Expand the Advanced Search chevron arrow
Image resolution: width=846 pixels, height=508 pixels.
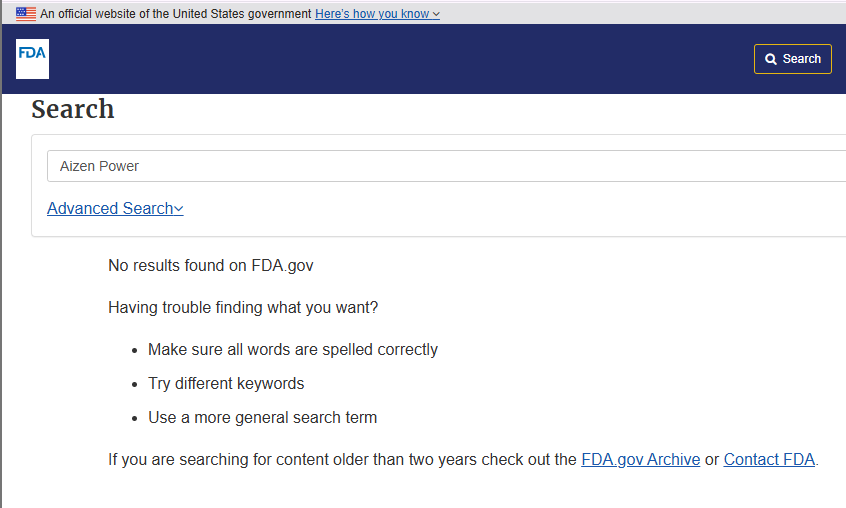[x=179, y=209]
